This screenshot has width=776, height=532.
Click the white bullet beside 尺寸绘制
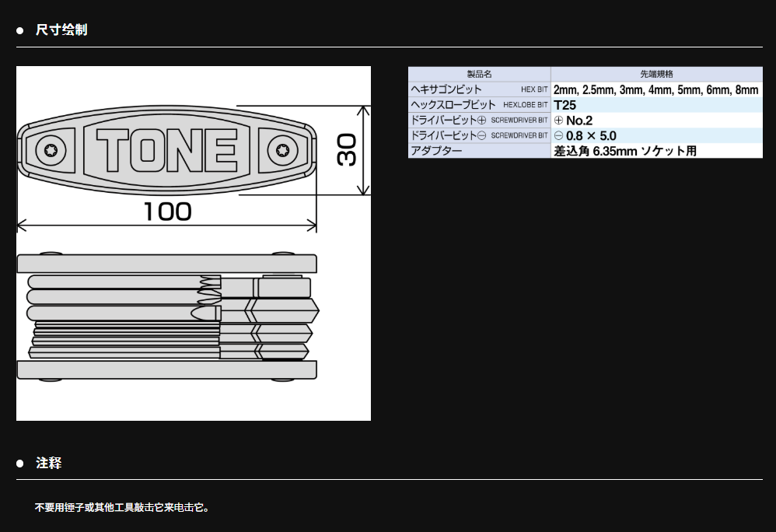[21, 31]
